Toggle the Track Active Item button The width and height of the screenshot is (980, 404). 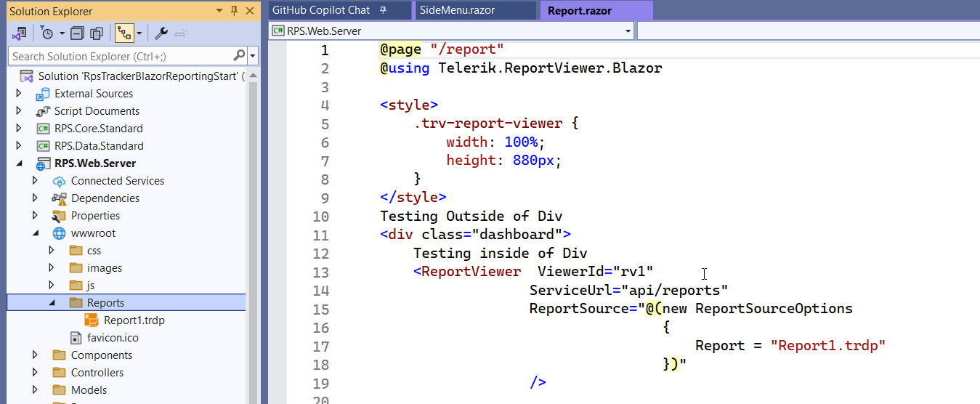(x=123, y=33)
